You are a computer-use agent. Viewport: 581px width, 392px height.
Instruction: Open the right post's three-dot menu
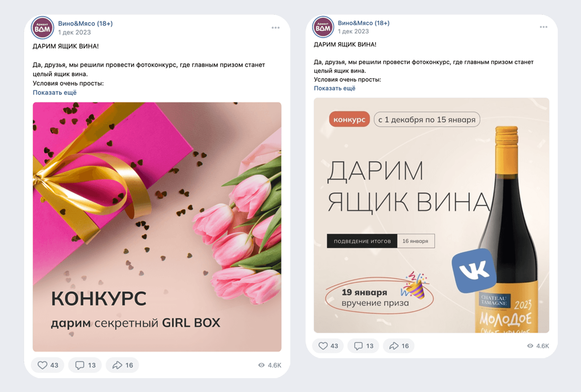[543, 27]
